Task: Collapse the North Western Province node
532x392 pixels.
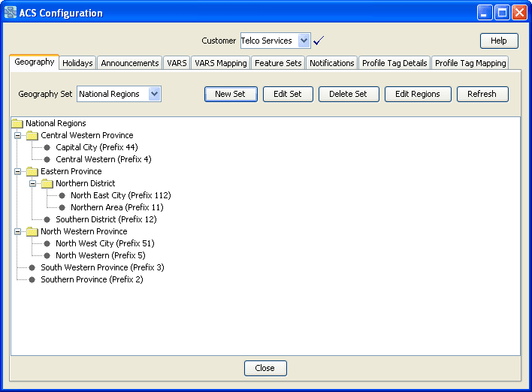Action: click(17, 232)
